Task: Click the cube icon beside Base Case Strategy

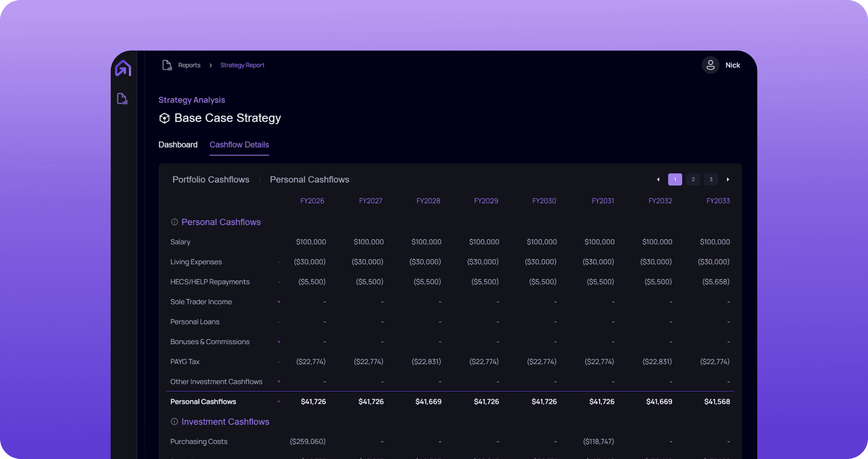Action: click(x=164, y=118)
